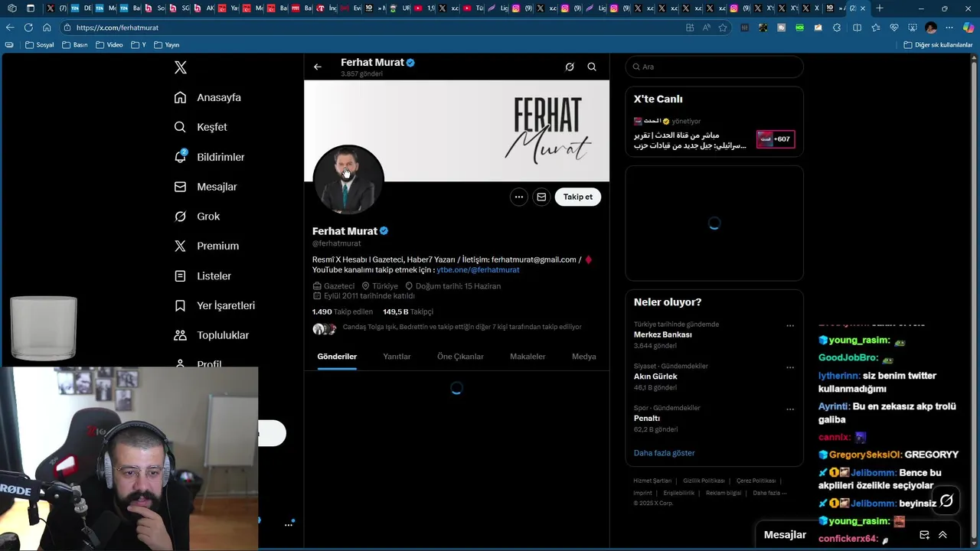
Task: Open Çerez Politikası footer link
Action: click(x=756, y=481)
